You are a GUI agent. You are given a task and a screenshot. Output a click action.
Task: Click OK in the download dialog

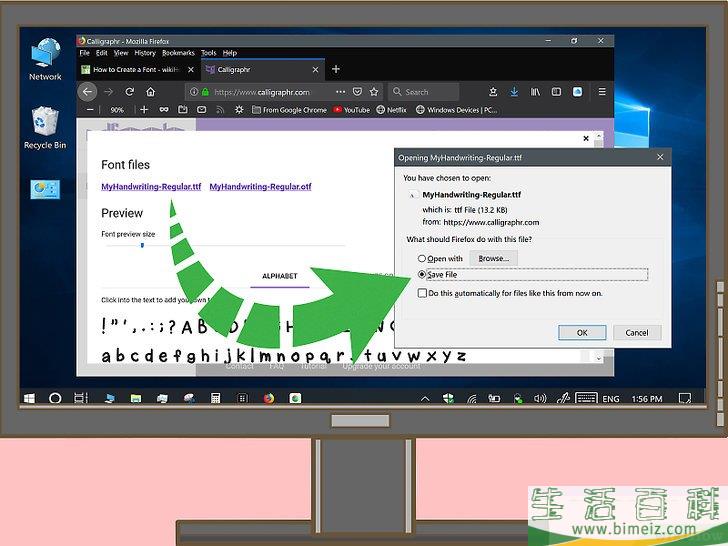pos(582,332)
